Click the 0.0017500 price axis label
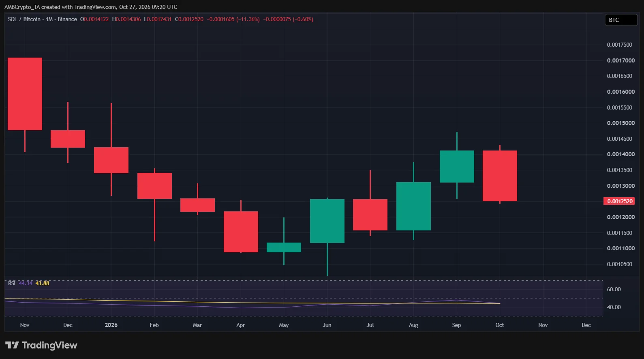The width and height of the screenshot is (644, 359). (619, 45)
